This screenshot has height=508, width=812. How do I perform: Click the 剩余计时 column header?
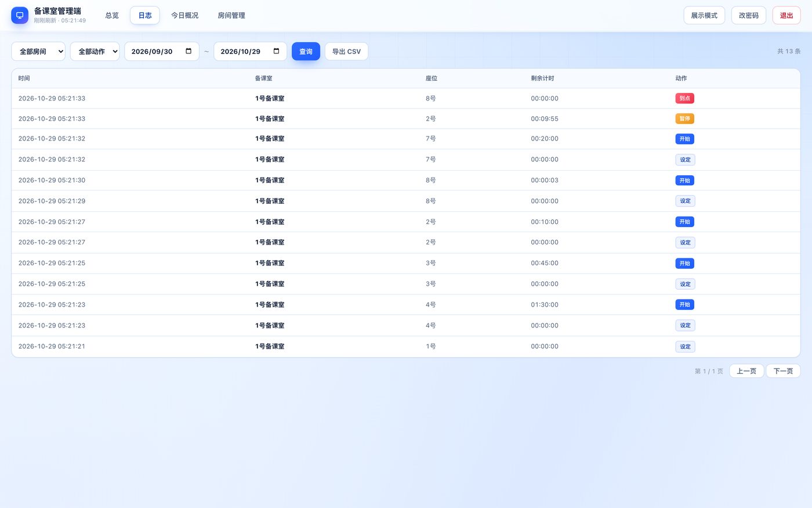tap(542, 78)
